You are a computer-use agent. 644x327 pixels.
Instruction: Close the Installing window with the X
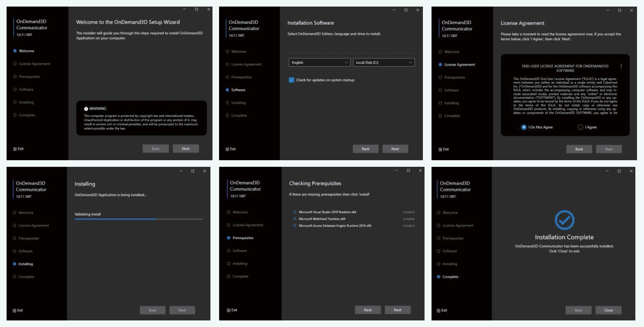click(x=205, y=171)
